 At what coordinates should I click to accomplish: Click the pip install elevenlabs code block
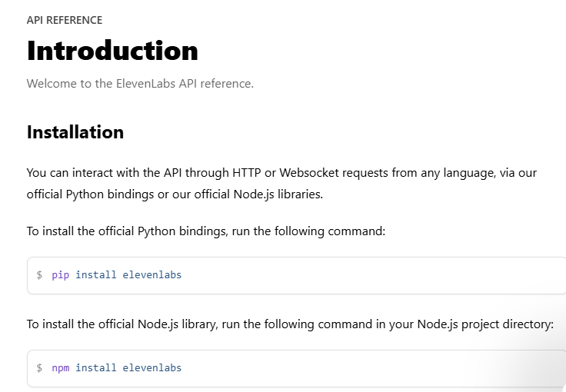pos(297,275)
